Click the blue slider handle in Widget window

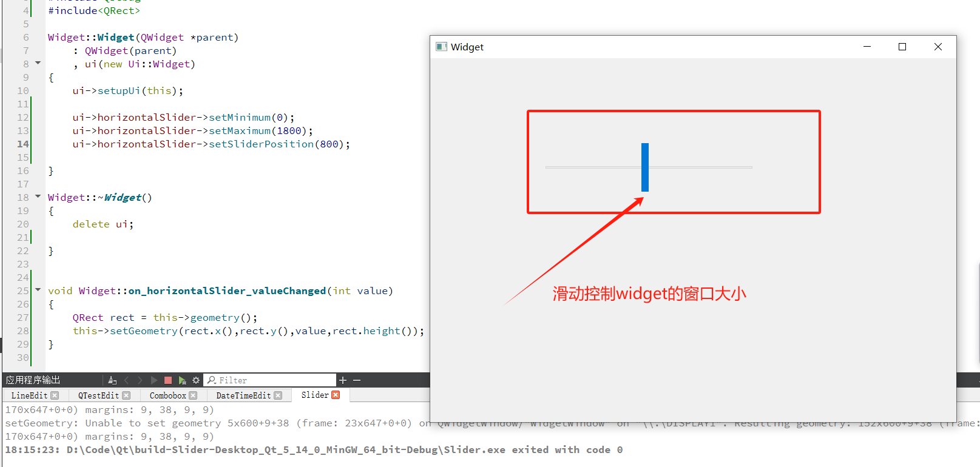[645, 167]
